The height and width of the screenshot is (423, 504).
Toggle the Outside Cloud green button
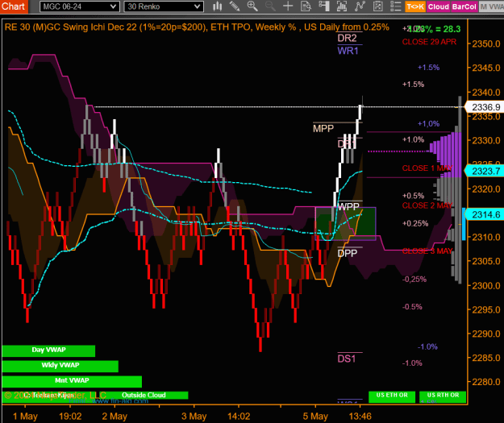(x=144, y=395)
